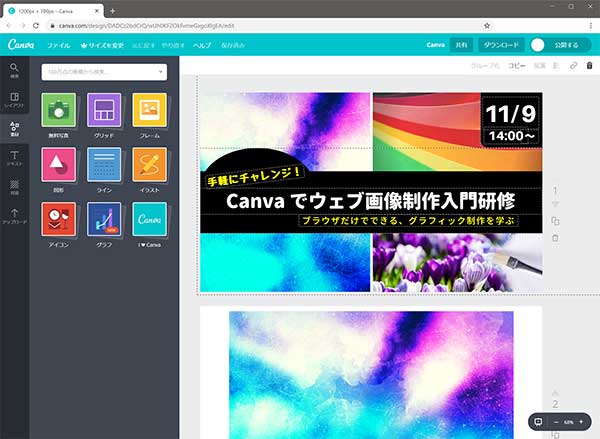This screenshot has height=439, width=600.
Task: Select the watercolor image on page 2
Action: (371, 375)
